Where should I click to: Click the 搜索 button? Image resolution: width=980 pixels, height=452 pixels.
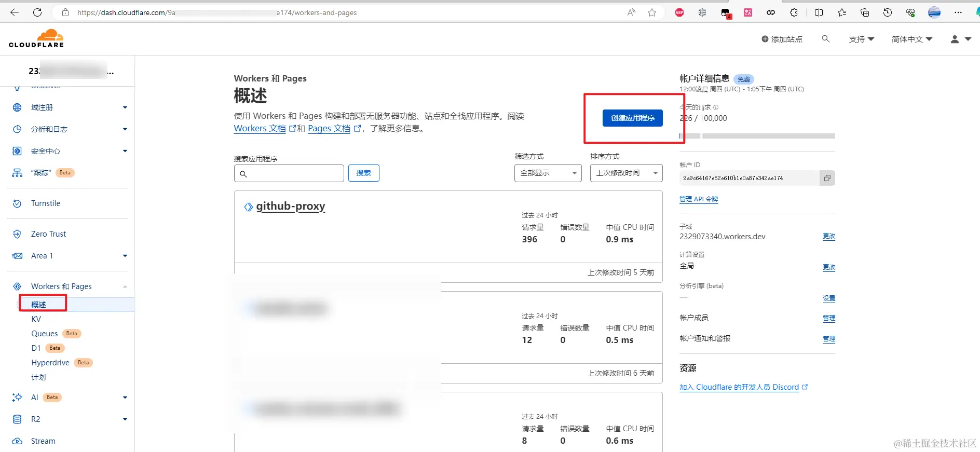tap(363, 173)
